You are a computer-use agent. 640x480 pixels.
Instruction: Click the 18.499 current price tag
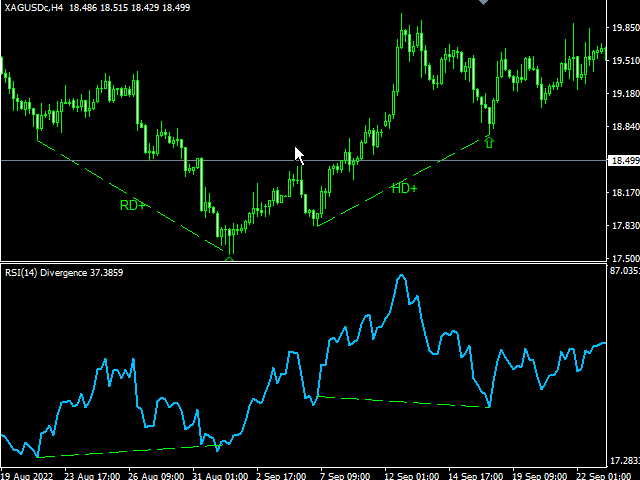tap(623, 161)
